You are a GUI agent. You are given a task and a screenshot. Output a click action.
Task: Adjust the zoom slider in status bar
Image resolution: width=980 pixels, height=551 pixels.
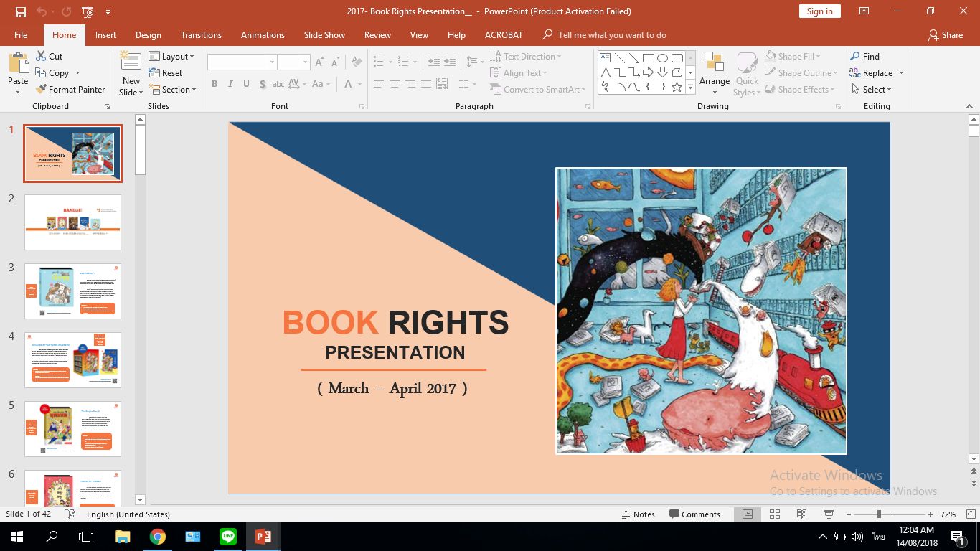click(x=879, y=514)
